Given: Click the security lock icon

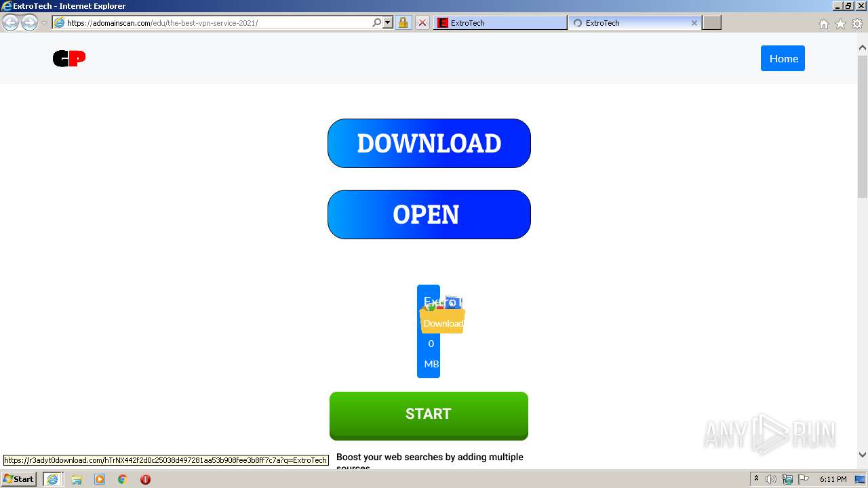Looking at the screenshot, I should (x=403, y=22).
